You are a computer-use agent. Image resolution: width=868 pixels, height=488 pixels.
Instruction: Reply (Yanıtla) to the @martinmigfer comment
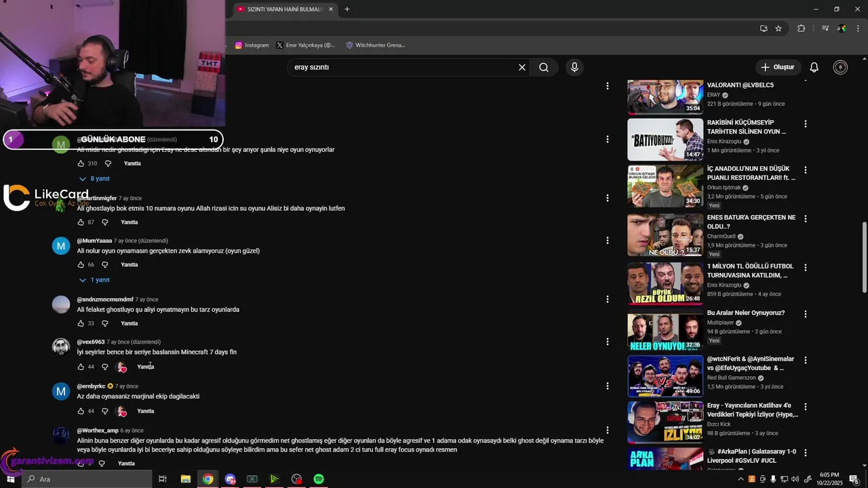point(130,222)
